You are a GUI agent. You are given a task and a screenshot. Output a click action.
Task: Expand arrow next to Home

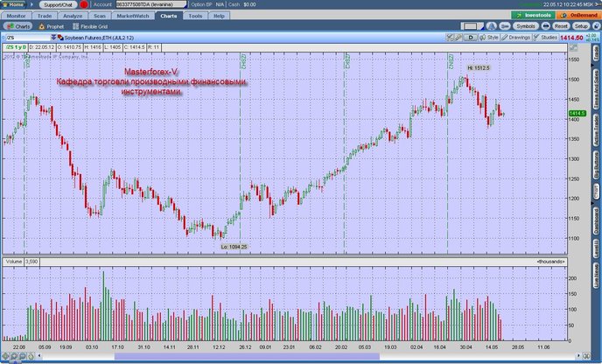31,4
